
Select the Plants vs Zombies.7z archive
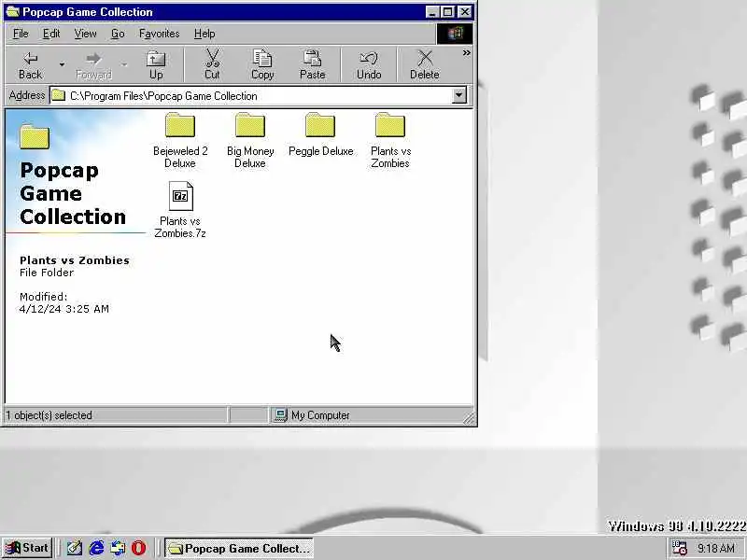(180, 209)
